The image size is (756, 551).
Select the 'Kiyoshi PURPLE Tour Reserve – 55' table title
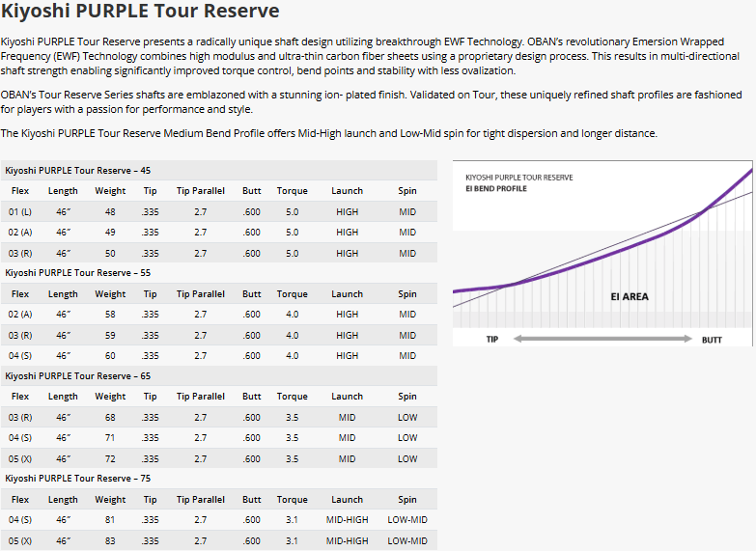pyautogui.click(x=77, y=273)
